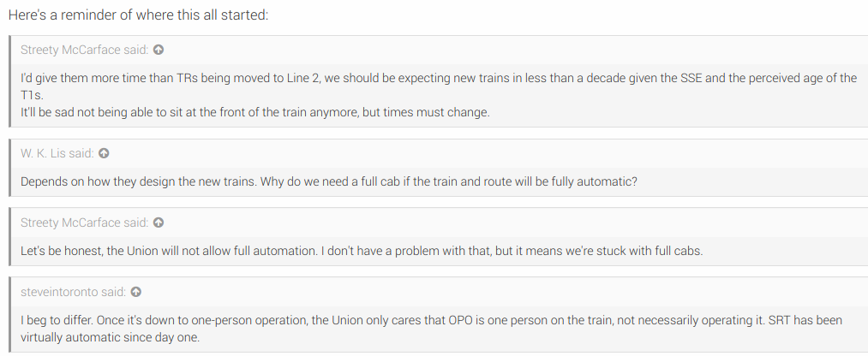Click the 'T1s.' line in the first quote

[x=32, y=94]
